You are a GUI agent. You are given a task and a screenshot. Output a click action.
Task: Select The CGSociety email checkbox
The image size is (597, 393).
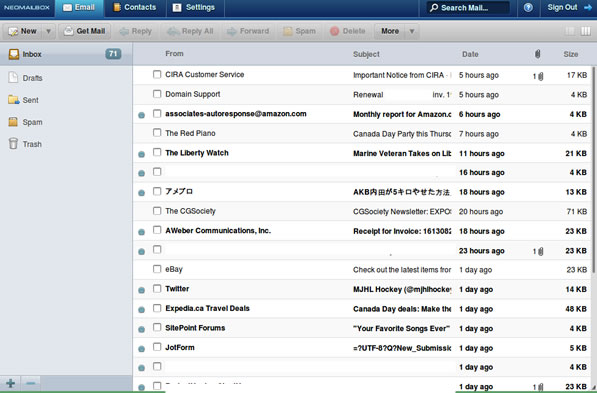click(x=157, y=211)
